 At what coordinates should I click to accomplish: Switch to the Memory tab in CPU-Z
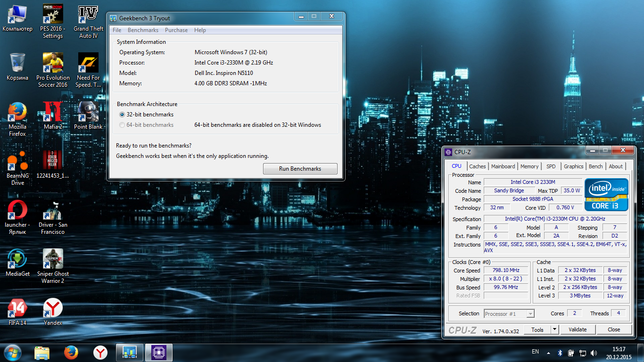[x=529, y=166]
